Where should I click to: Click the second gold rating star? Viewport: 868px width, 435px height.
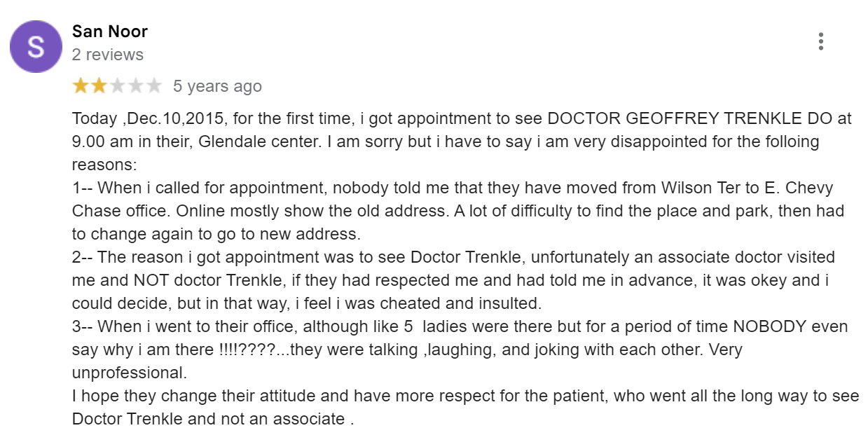pos(99,86)
